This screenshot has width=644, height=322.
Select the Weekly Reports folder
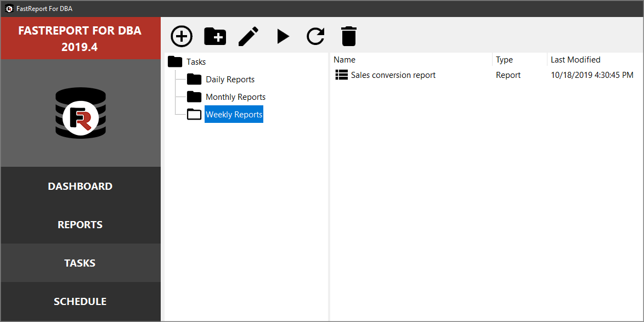(x=234, y=114)
